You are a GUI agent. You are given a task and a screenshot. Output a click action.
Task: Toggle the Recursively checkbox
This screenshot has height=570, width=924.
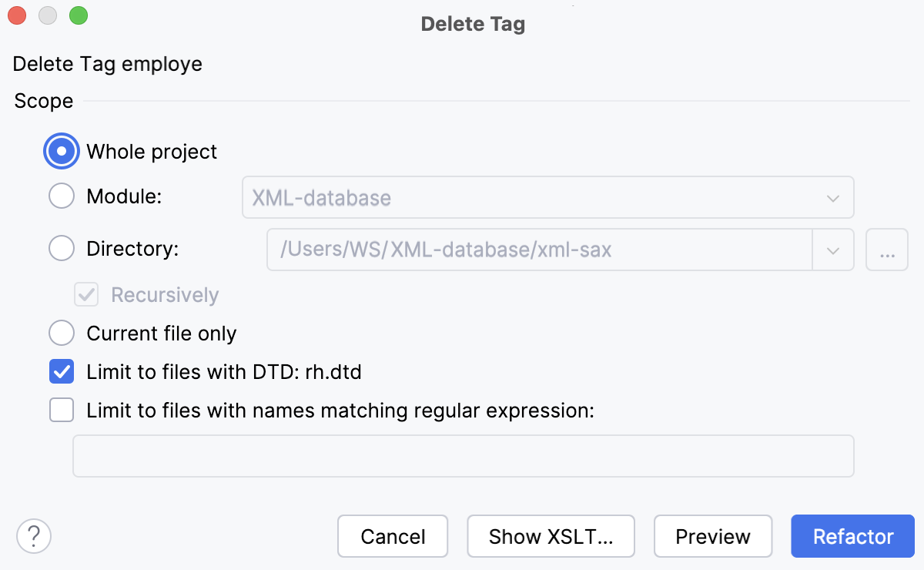click(x=85, y=294)
